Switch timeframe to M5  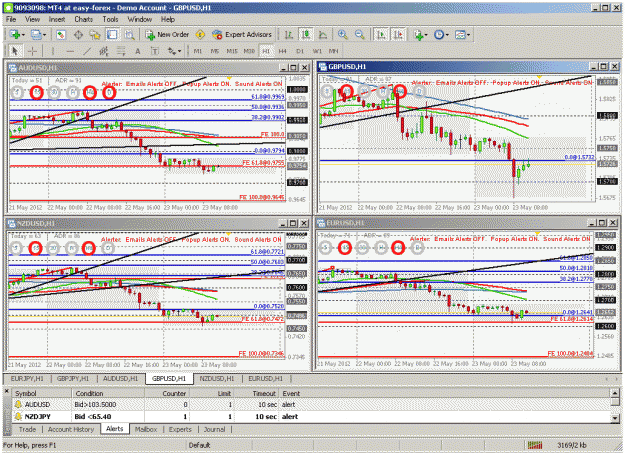[x=215, y=51]
